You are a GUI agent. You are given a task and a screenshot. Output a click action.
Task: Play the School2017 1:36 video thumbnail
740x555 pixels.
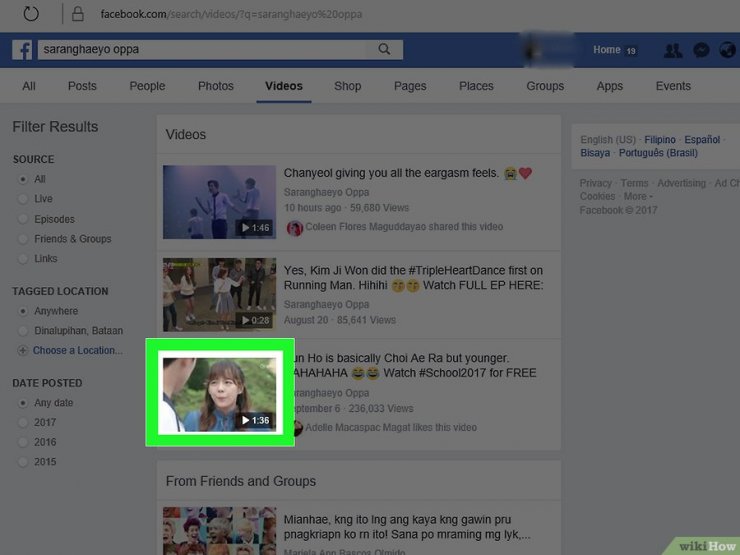click(219, 395)
